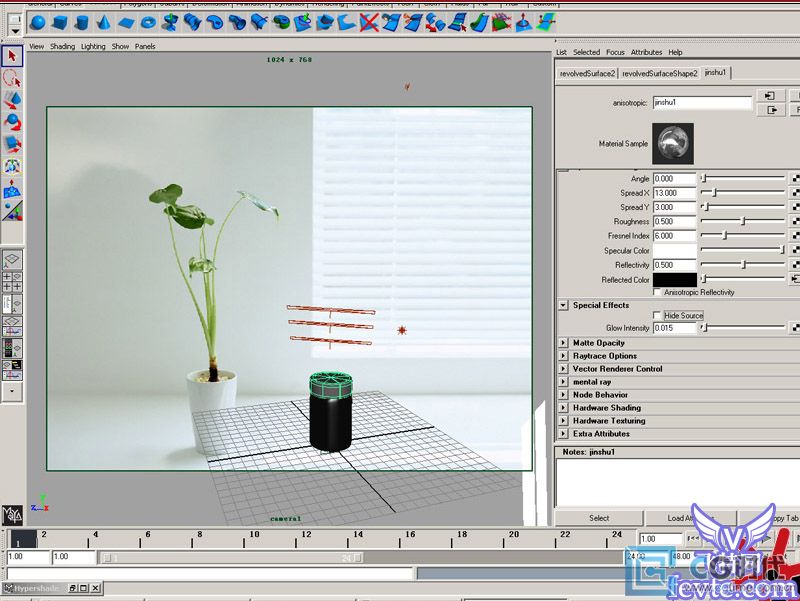The height and width of the screenshot is (601, 800).
Task: Toggle the Hide Source checkbox
Action: pos(657,315)
